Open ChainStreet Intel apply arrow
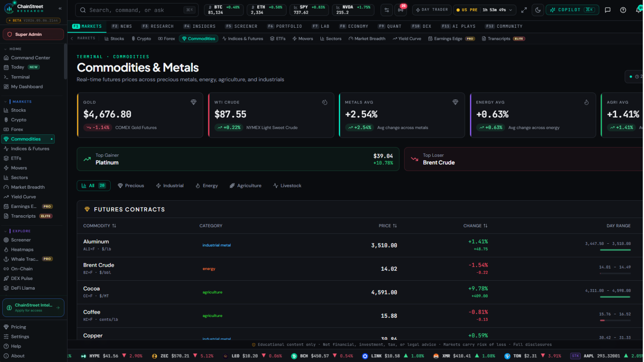This screenshot has width=644, height=362. pyautogui.click(x=58, y=308)
